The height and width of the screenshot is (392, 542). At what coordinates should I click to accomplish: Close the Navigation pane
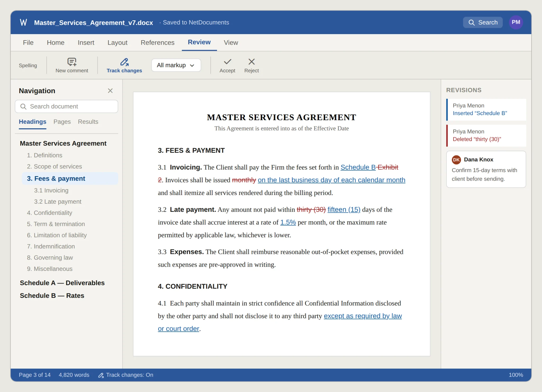[110, 91]
